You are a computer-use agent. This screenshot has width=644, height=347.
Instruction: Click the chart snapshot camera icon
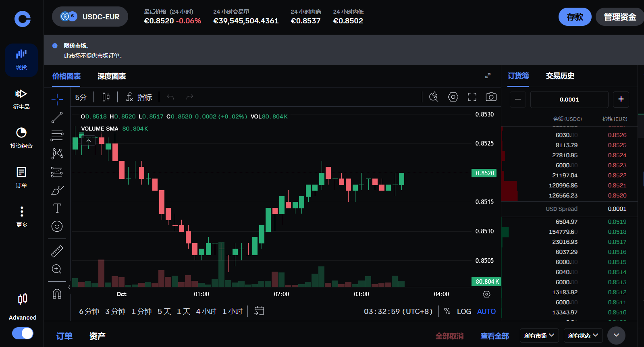pyautogui.click(x=491, y=97)
